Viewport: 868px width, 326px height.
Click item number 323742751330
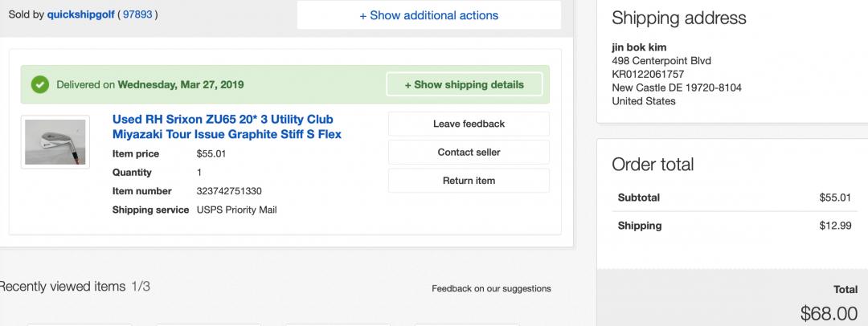[x=229, y=191]
